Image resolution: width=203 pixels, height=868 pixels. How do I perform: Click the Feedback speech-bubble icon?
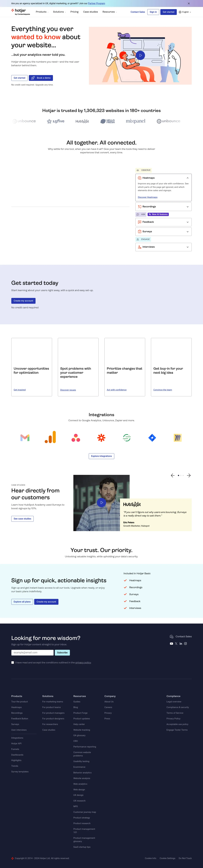140,222
